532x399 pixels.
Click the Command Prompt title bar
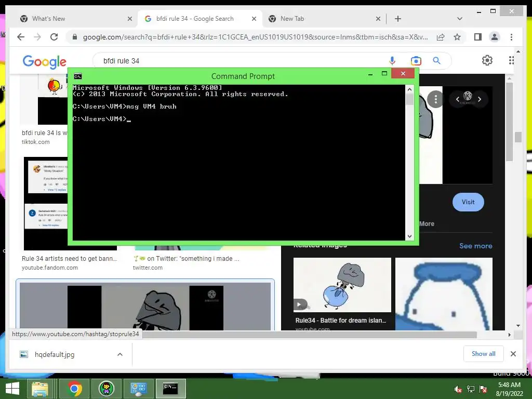[243, 76]
